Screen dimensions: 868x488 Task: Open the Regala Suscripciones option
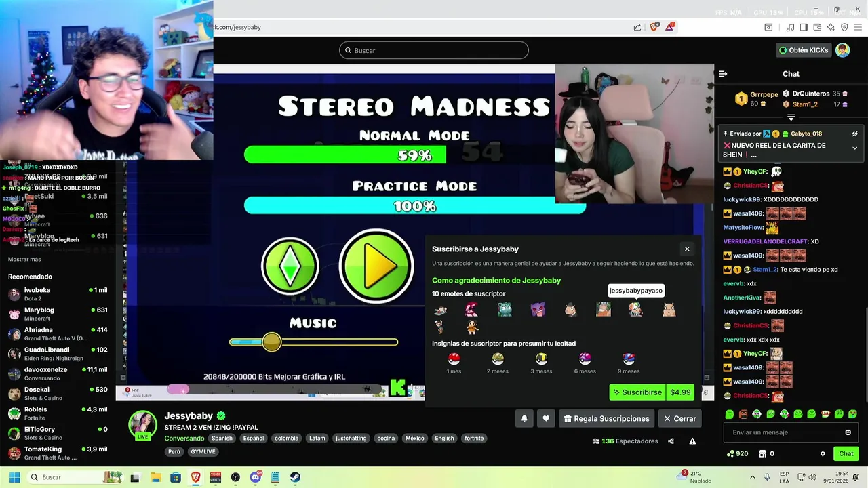point(606,419)
